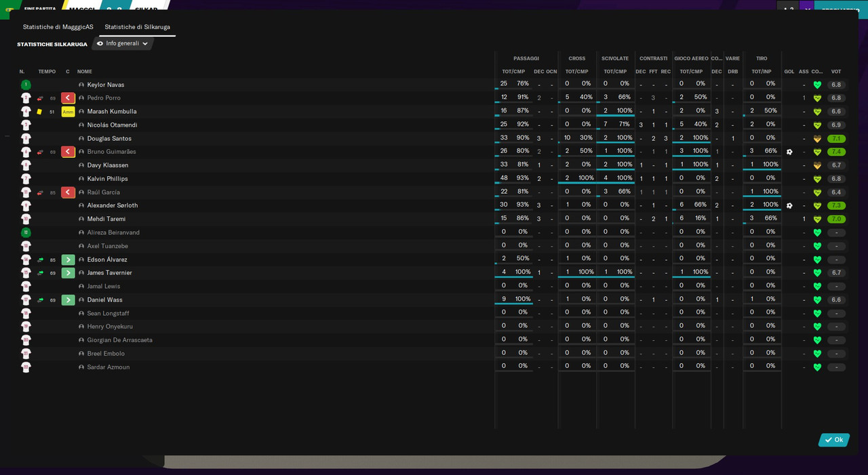The image size is (868, 475).
Task: Select the Jamal Lewis row
Action: (x=434, y=287)
